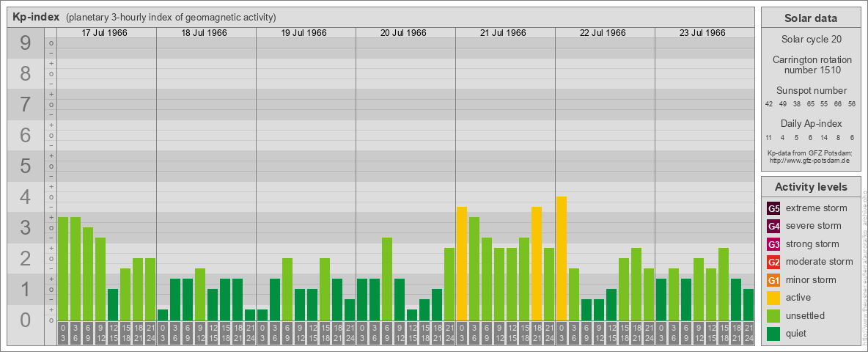
Task: Click the 19 Jul 1966 date header
Action: (304, 33)
